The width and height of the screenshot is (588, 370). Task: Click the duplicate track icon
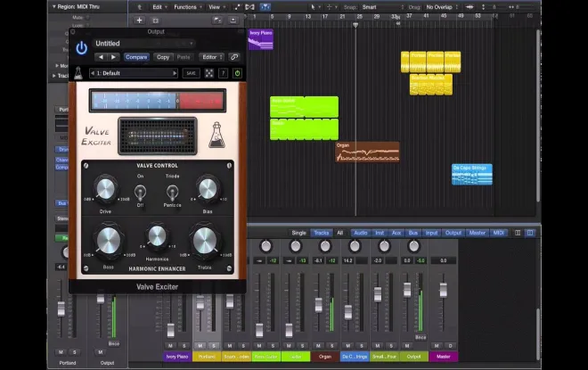pos(155,21)
